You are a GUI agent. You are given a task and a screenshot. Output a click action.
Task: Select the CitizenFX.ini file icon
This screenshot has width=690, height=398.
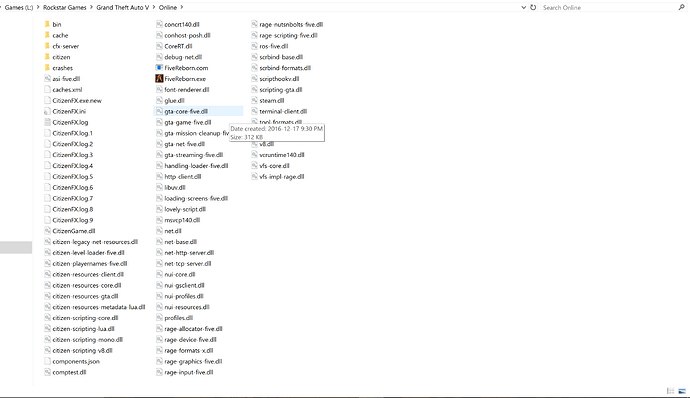point(47,111)
